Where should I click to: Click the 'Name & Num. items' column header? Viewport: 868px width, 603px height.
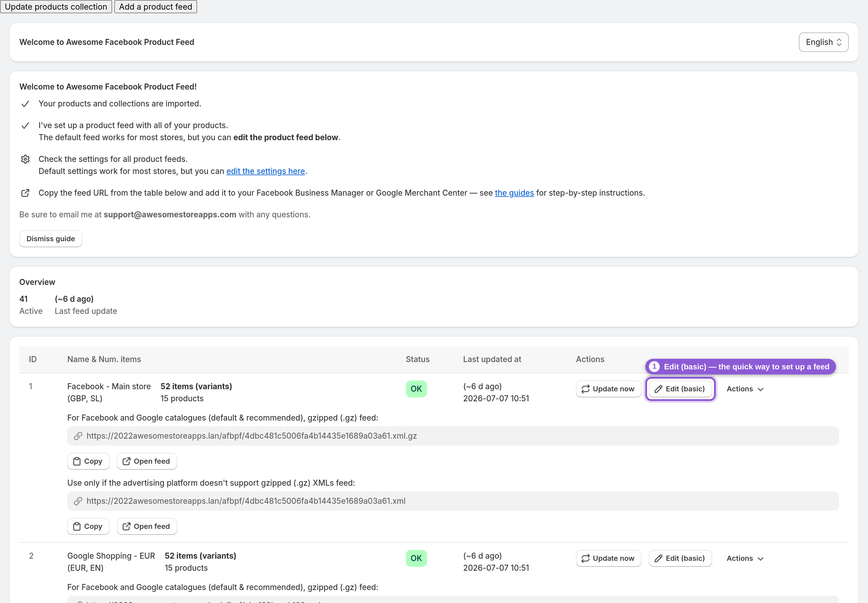104,359
